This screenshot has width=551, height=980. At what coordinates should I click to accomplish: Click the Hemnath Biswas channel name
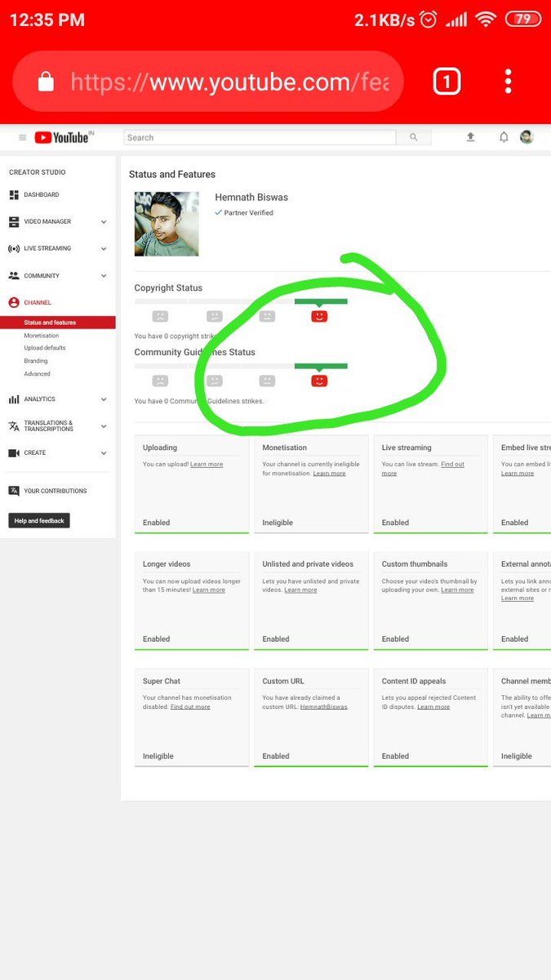pos(251,198)
